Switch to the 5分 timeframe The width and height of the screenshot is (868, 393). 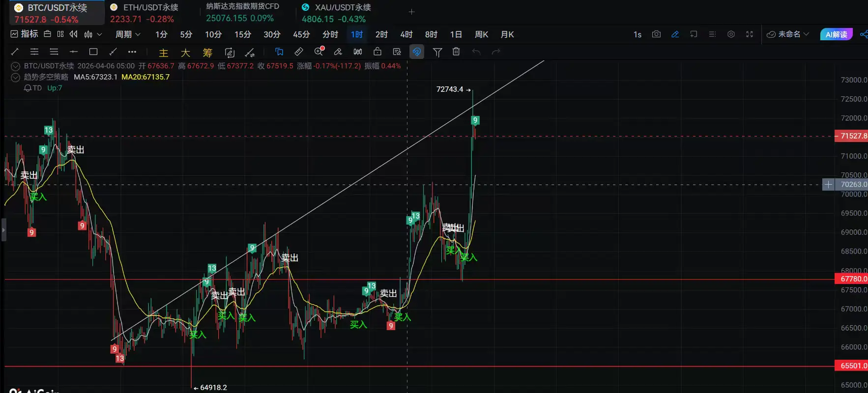tap(186, 34)
